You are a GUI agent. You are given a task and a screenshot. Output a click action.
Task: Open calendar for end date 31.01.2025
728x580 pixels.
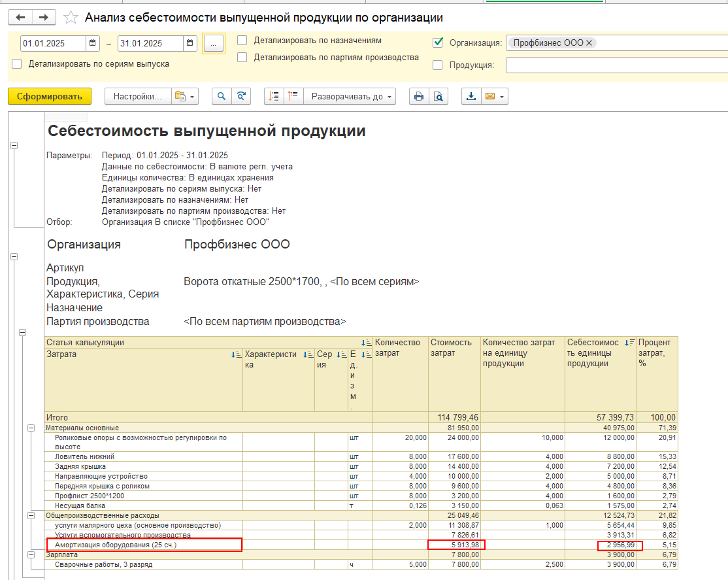190,43
